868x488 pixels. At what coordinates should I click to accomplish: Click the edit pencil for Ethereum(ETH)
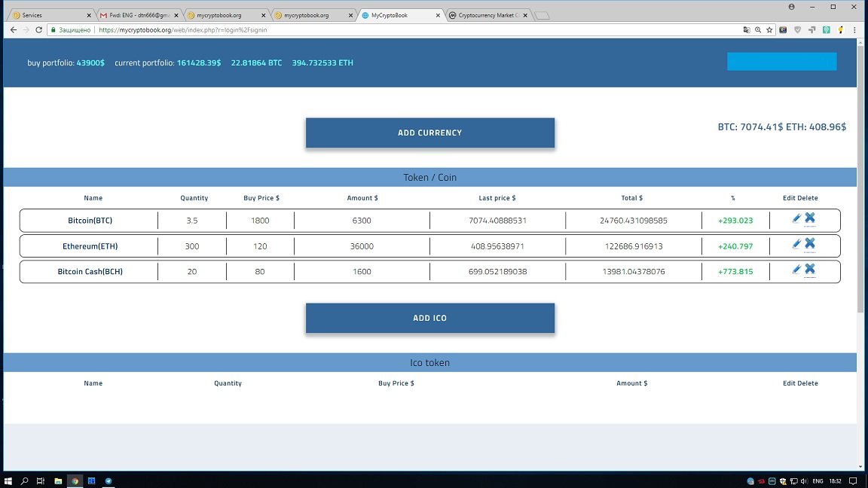click(796, 244)
